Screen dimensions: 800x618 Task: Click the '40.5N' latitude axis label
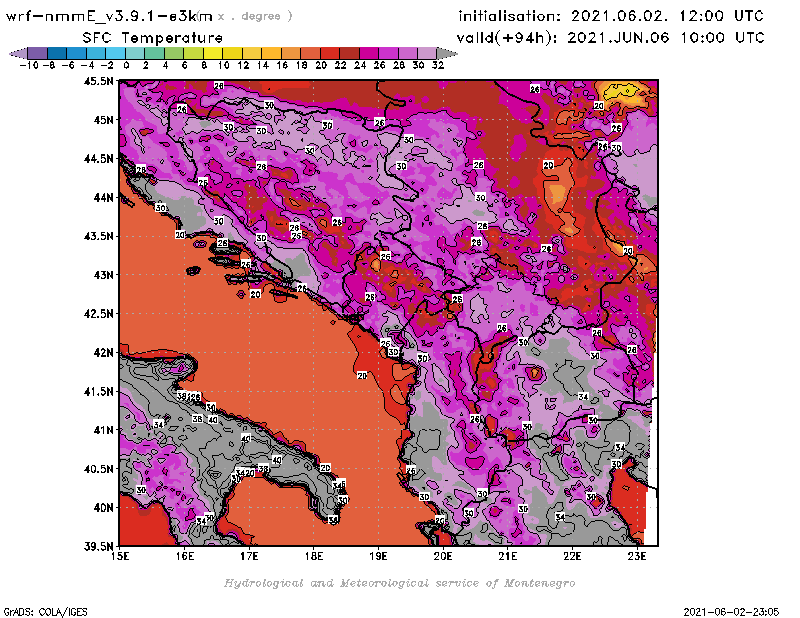99,469
